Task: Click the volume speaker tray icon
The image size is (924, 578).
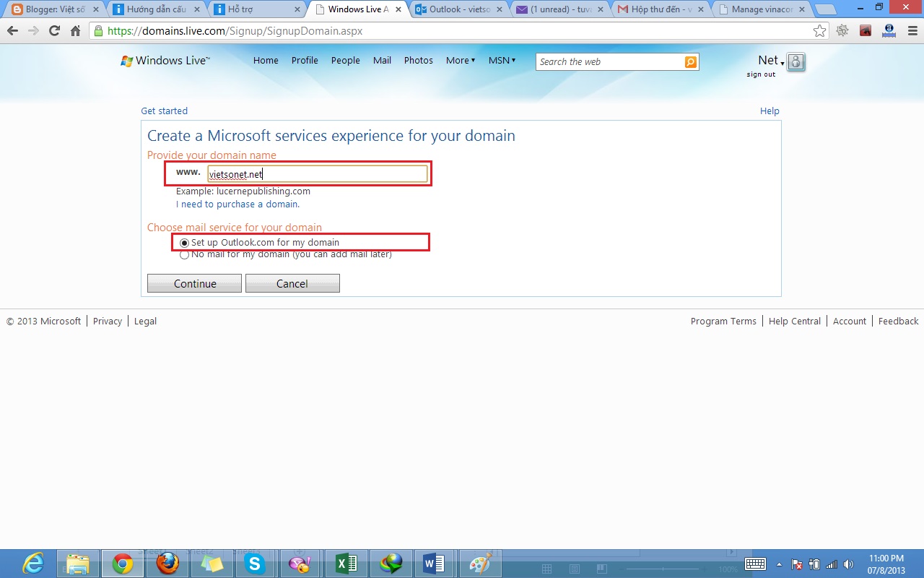Action: click(x=849, y=564)
